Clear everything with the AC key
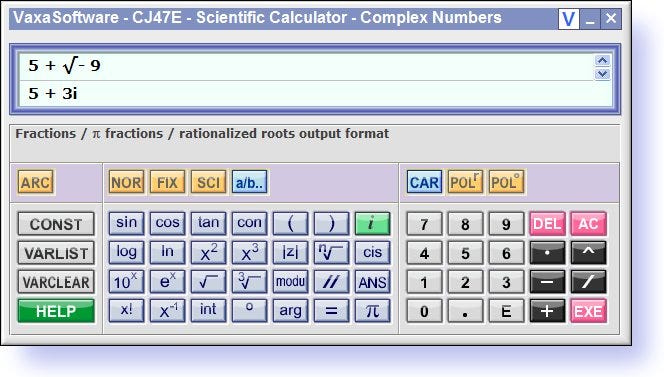 588,223
